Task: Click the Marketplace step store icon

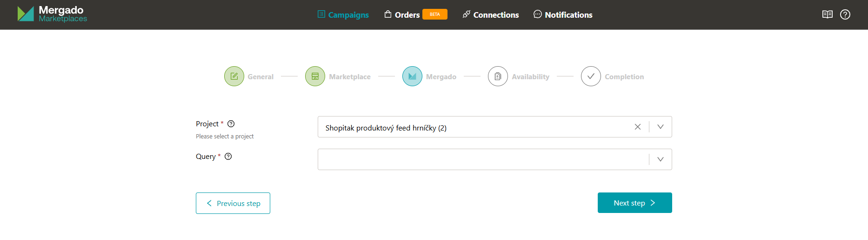Action: click(315, 76)
